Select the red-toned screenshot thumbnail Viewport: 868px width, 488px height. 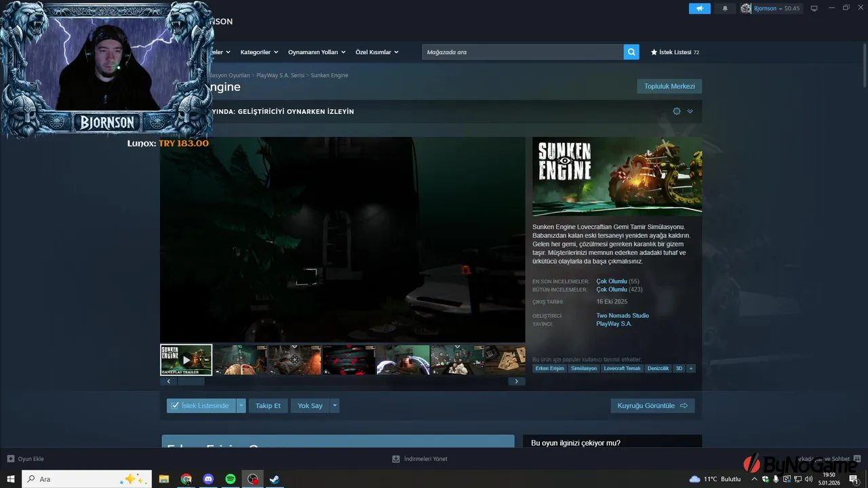(x=349, y=360)
